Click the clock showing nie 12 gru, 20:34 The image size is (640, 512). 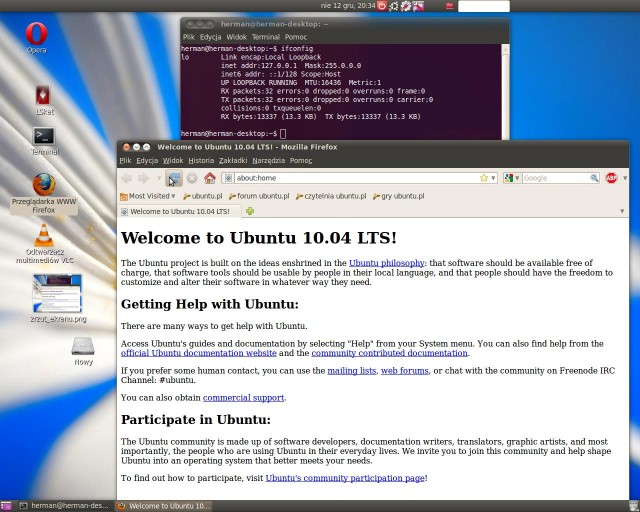pos(347,6)
